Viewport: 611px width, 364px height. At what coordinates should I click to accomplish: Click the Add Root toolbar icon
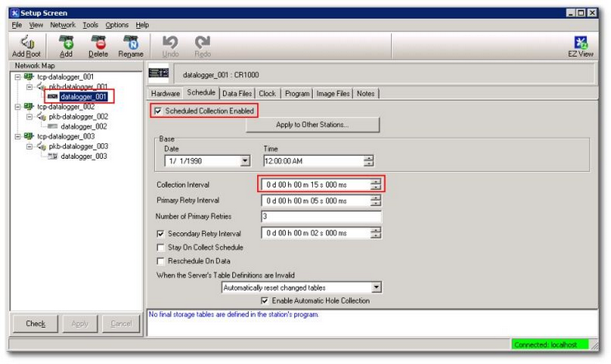tap(28, 42)
